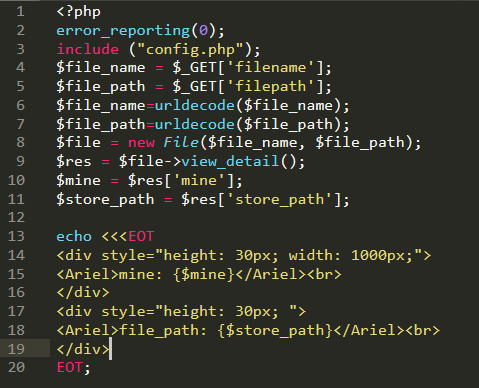
Task: Click line number 19 in the gutter
Action: (x=16, y=349)
